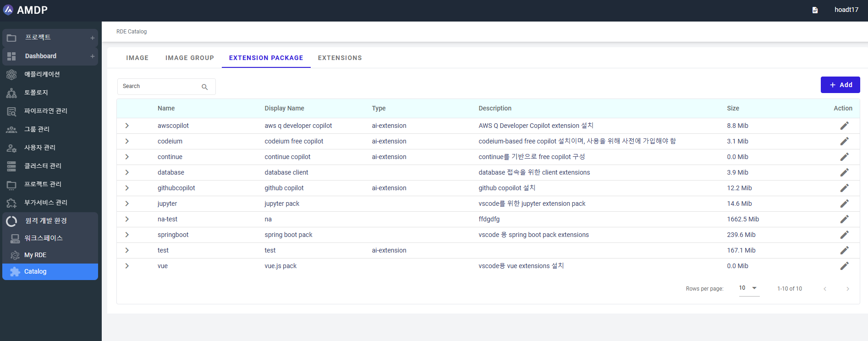Expand the database row
868x341 pixels.
[x=127, y=172]
